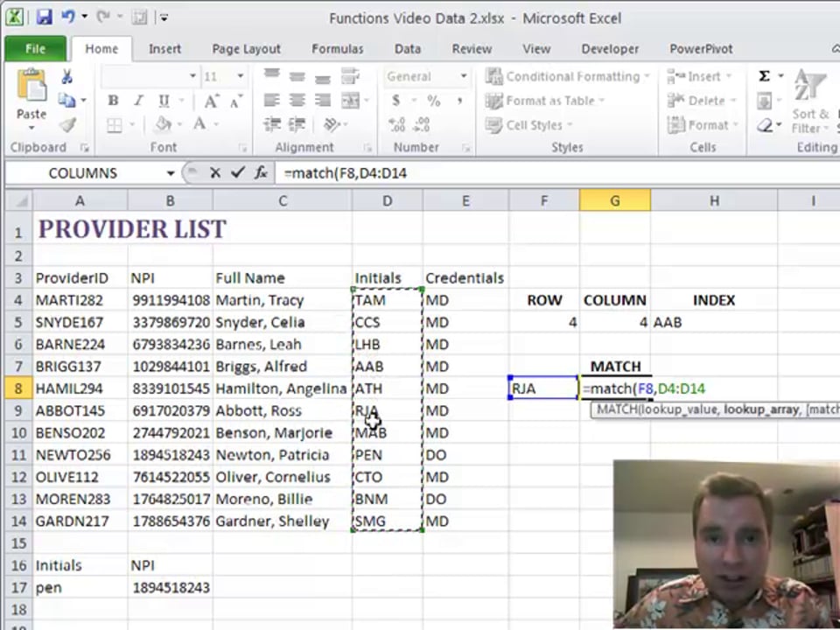Open the Delete cells dropdown
This screenshot has width=840, height=630.
tap(703, 101)
